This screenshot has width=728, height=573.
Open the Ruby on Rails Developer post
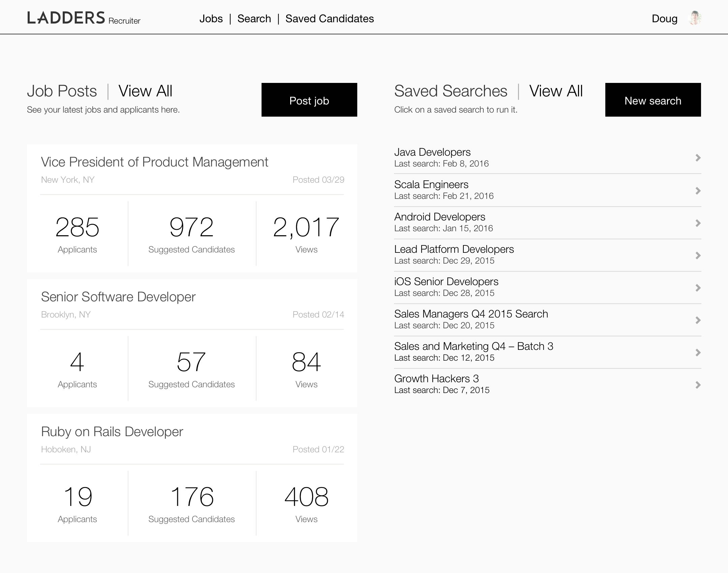coord(112,432)
